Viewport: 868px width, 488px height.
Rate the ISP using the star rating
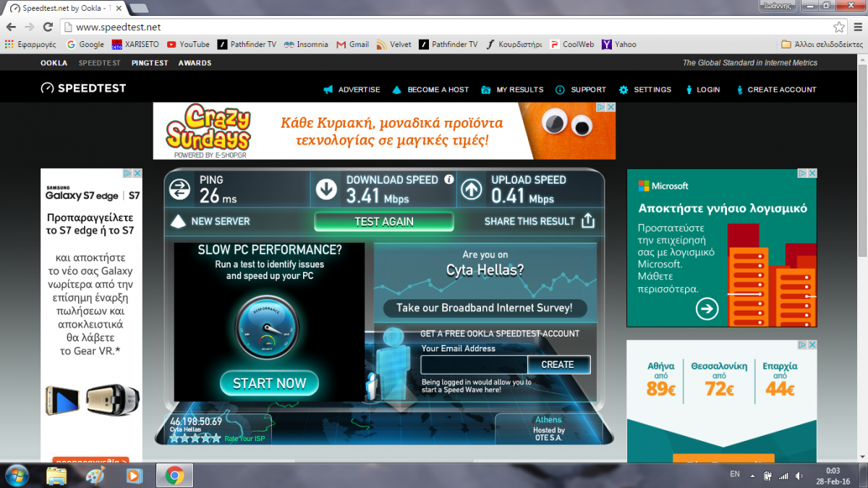[195, 438]
